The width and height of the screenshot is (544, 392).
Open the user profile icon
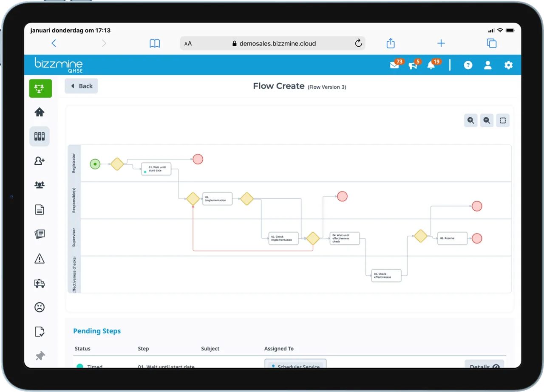tap(488, 65)
